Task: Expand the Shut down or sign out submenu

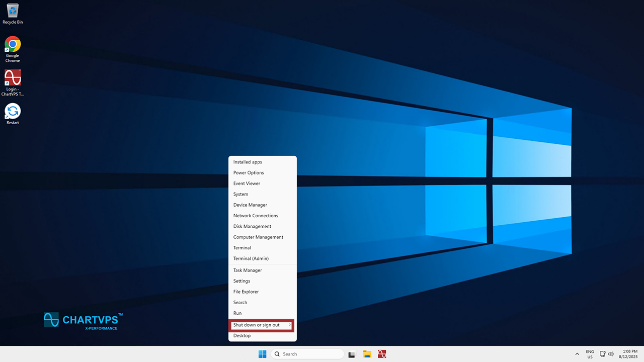Action: 262,325
